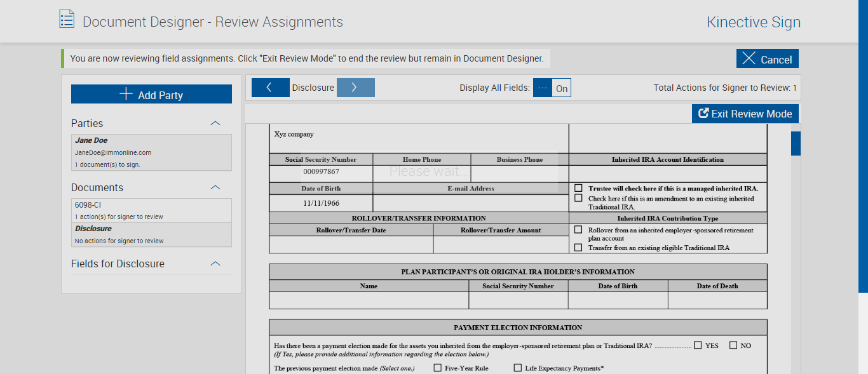Click the plan participant Name empty cell

(x=369, y=300)
